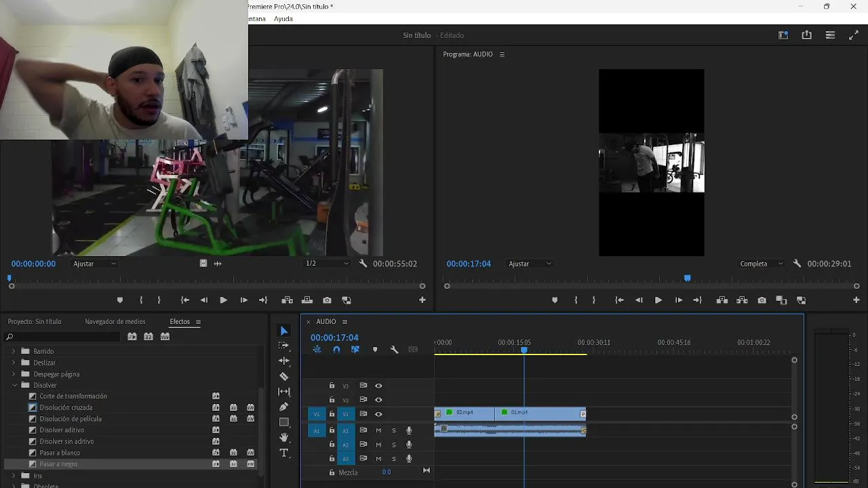Screen dimensions: 868x488
Task: Open timeline display settings wrench
Action: (394, 350)
